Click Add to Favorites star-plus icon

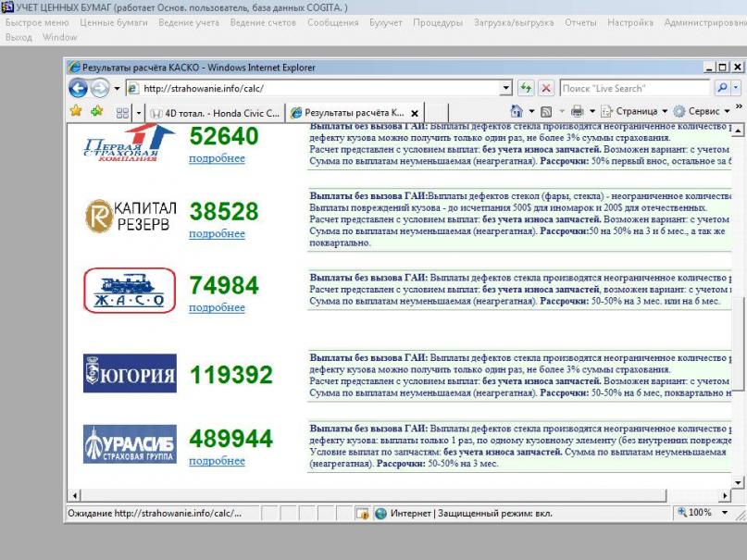coord(97,111)
